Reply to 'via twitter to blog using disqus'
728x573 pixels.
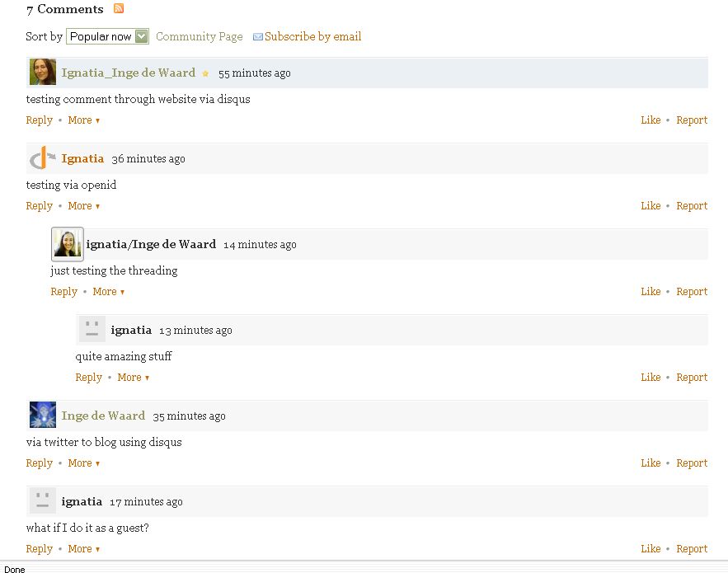pos(39,463)
